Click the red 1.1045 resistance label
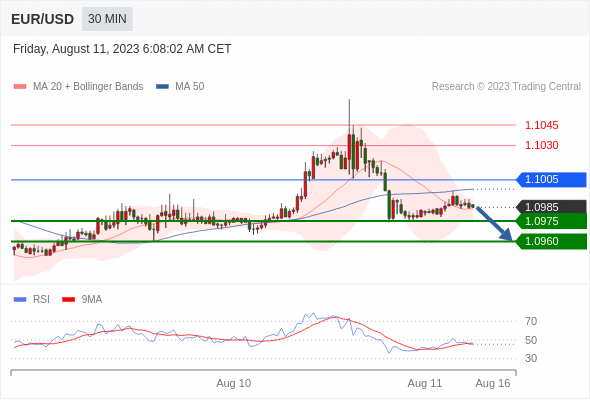590x400 pixels. coord(541,125)
